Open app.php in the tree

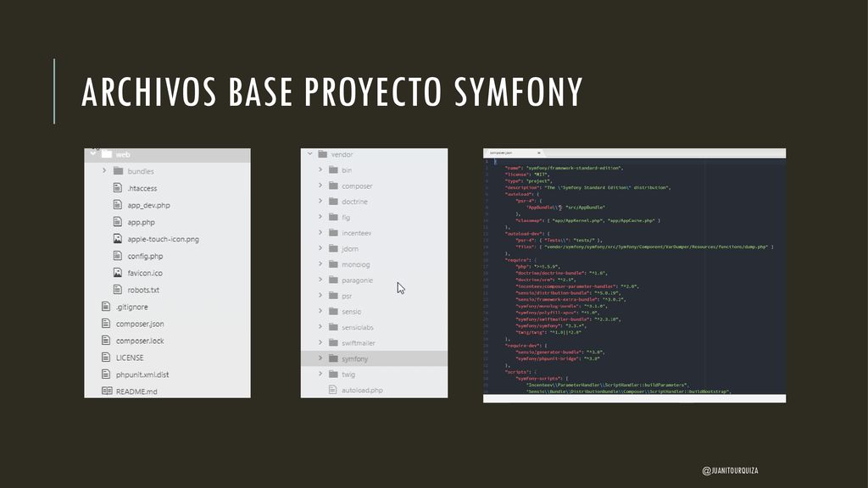142,223
